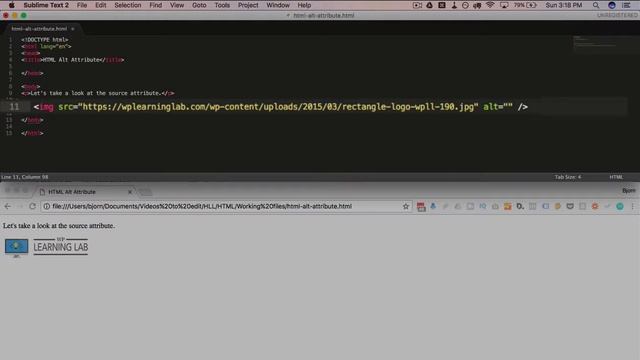Open the Goto menu
This screenshot has width=640, height=360.
tap(199, 5)
